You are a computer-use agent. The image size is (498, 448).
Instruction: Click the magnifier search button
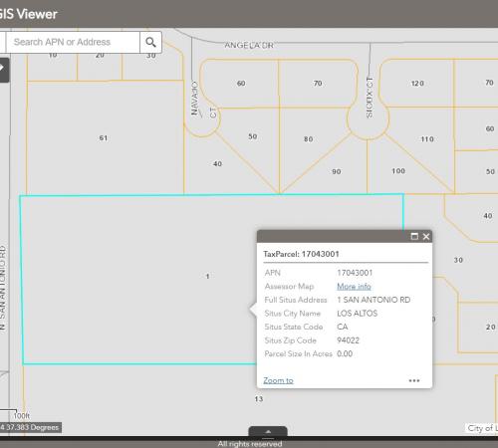coord(150,42)
